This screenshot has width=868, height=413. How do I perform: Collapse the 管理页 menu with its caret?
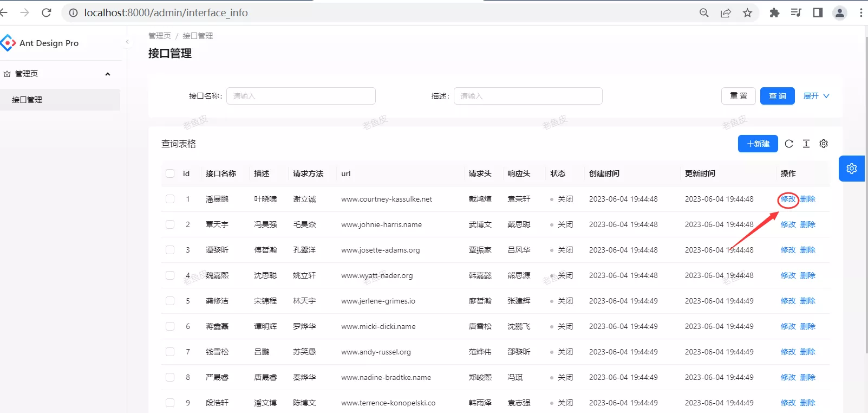[108, 74]
